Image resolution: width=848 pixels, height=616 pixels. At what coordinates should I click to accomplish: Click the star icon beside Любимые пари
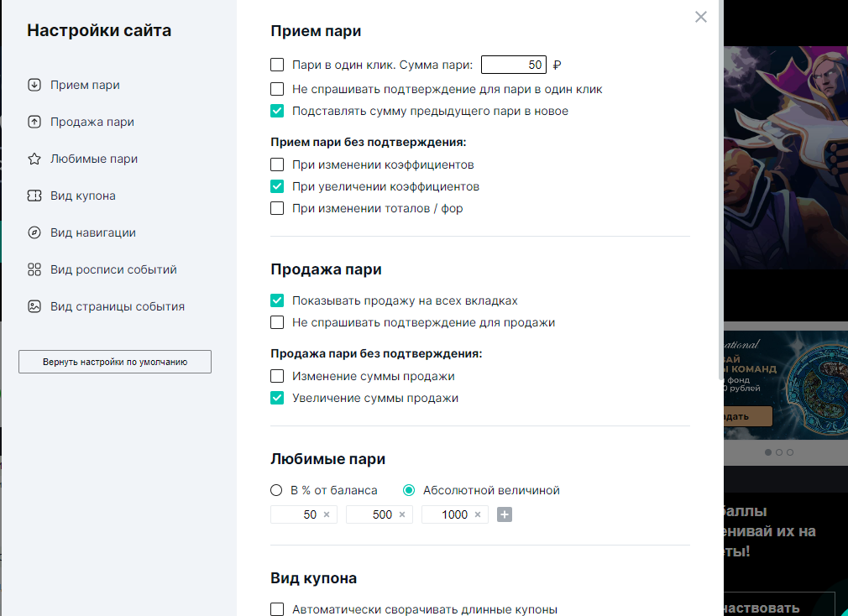click(x=34, y=159)
